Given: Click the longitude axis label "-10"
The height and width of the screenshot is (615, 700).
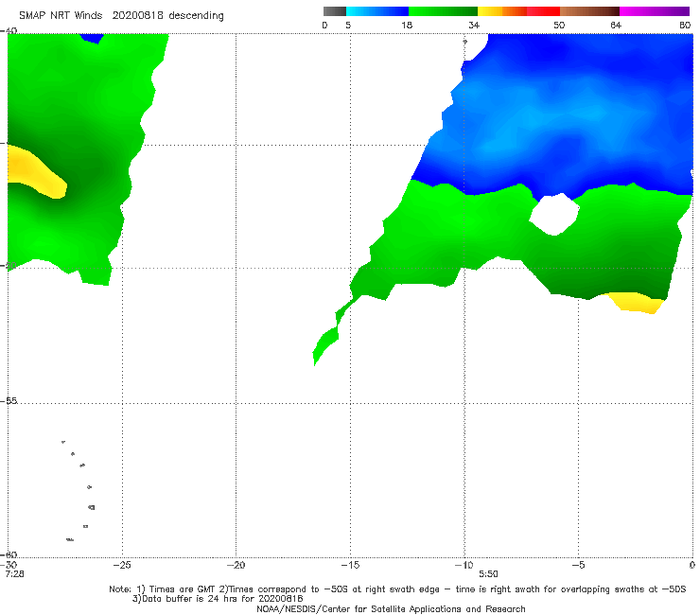Looking at the screenshot, I should (x=464, y=565).
